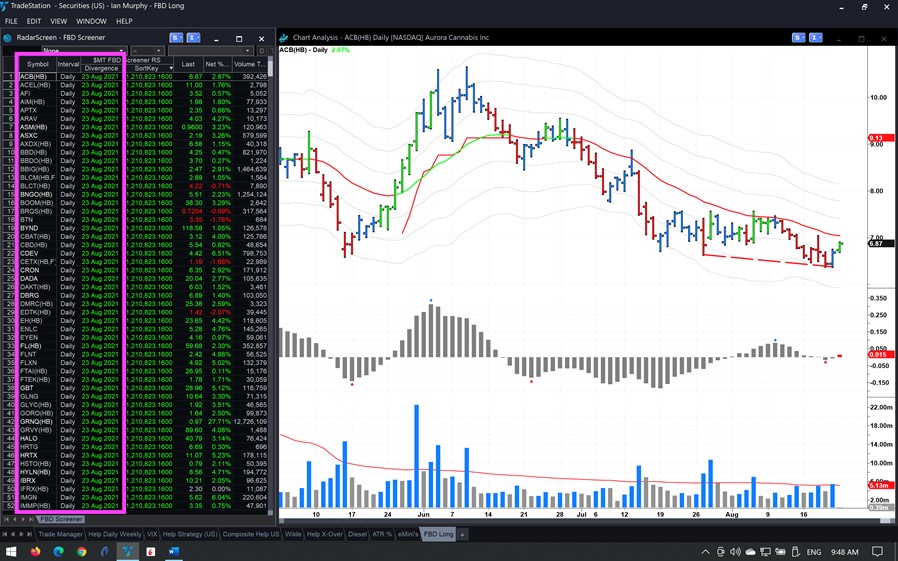Toggle the 'D' button in RadarScreen toolbar

[x=262, y=51]
